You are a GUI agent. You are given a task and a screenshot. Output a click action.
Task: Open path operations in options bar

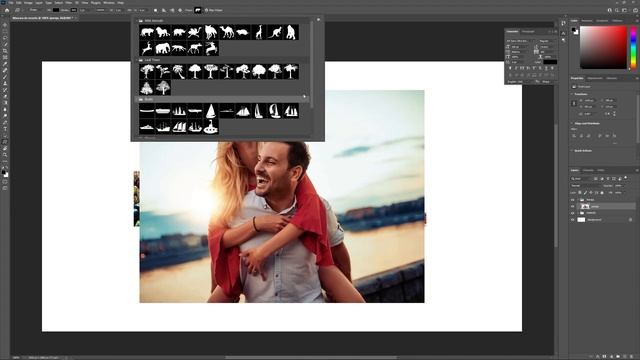point(156,10)
